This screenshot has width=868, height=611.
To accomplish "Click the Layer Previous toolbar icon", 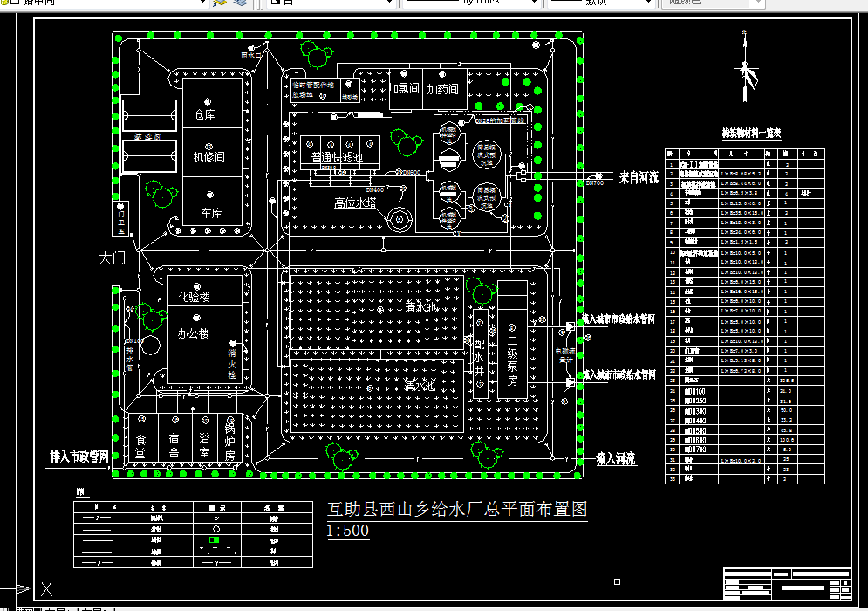I will (220, 3).
